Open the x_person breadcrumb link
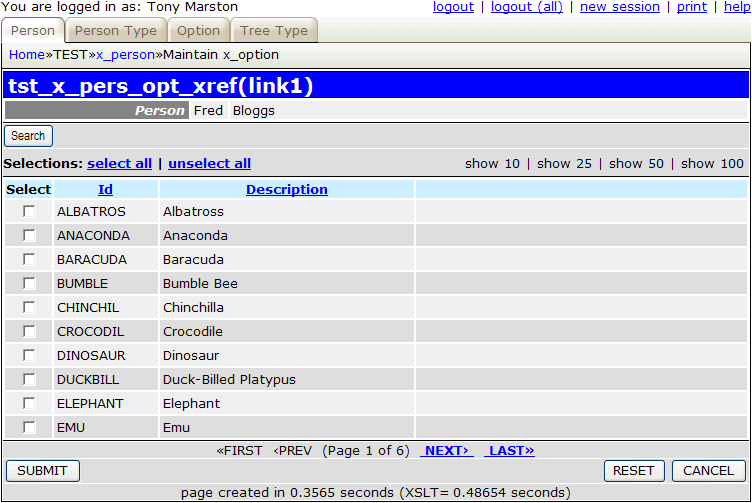 pyautogui.click(x=125, y=54)
